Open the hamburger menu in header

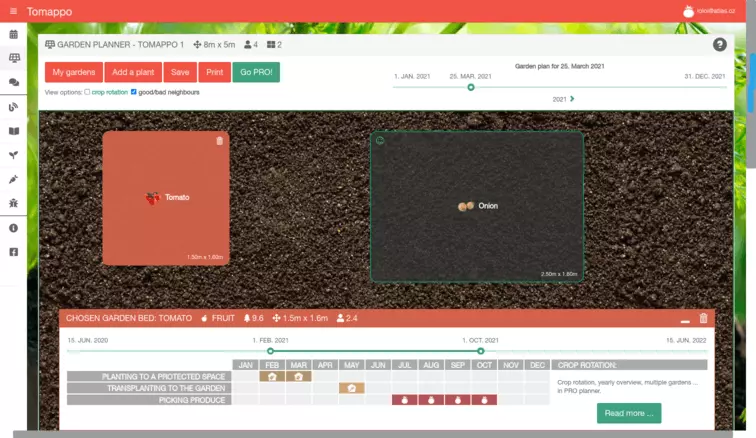(x=13, y=11)
